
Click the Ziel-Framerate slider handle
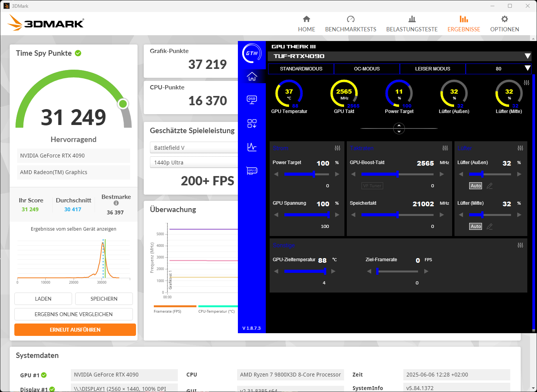[377, 271]
